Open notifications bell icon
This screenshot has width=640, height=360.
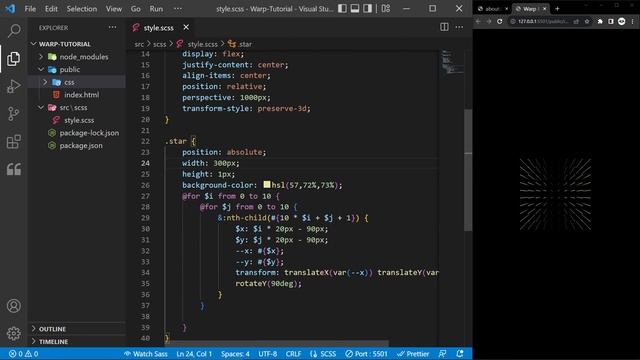[460, 353]
